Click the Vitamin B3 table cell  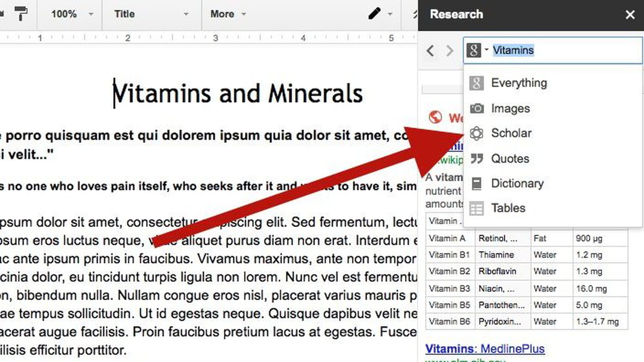click(x=450, y=289)
